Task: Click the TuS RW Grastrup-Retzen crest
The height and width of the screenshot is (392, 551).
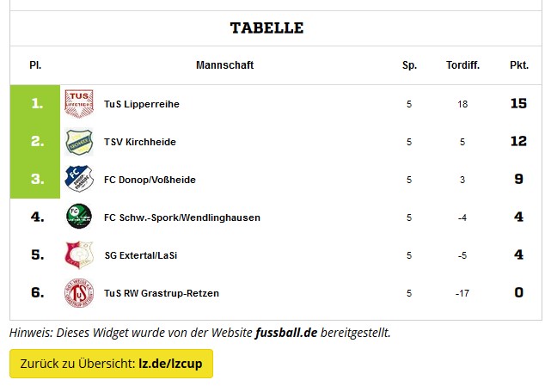Action: pyautogui.click(x=79, y=293)
